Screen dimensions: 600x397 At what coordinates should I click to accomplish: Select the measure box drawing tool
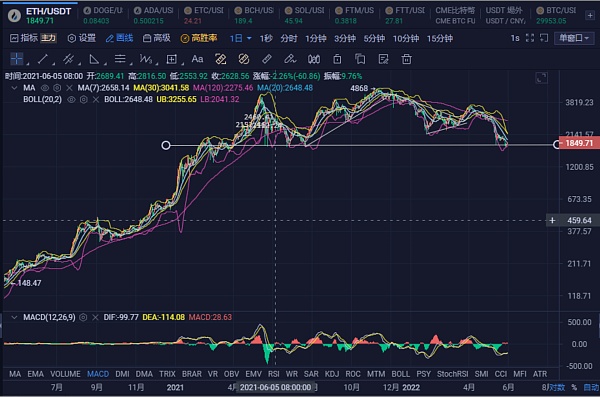pos(171,59)
